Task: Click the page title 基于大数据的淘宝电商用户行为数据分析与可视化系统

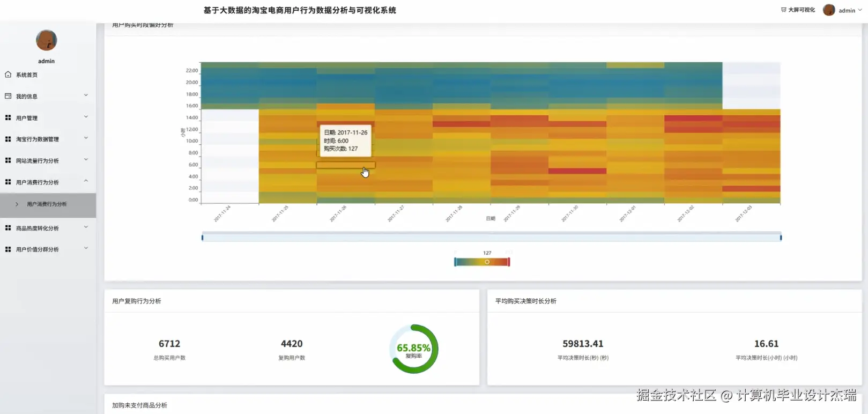Action: coord(300,10)
